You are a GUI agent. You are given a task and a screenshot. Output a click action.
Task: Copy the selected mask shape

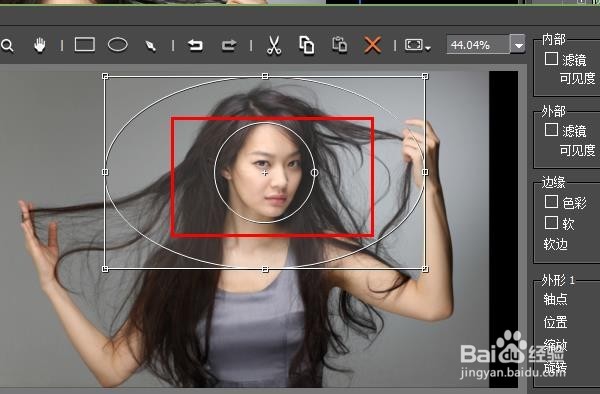click(x=307, y=46)
